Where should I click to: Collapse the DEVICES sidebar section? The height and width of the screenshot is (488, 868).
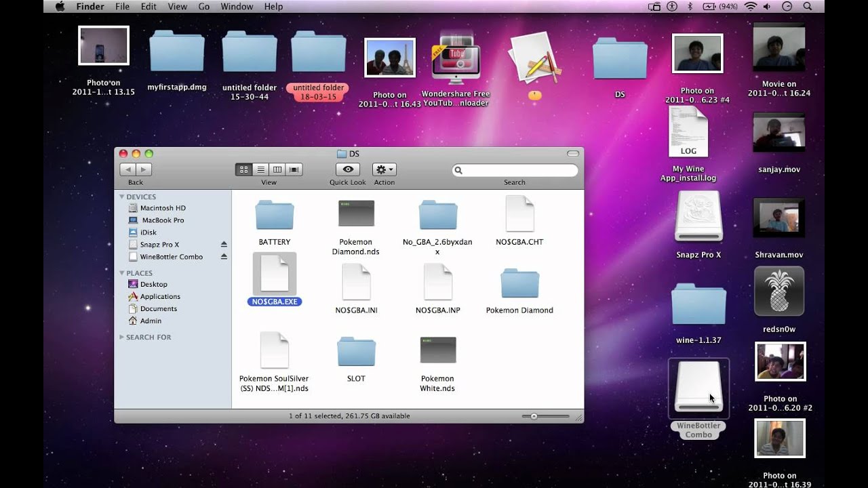coord(122,197)
